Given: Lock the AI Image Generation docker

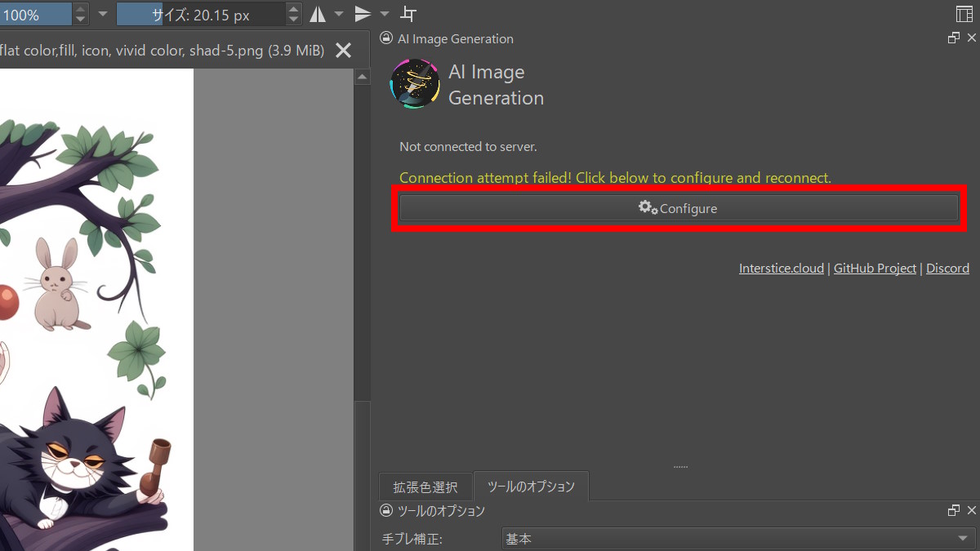Looking at the screenshot, I should [387, 38].
